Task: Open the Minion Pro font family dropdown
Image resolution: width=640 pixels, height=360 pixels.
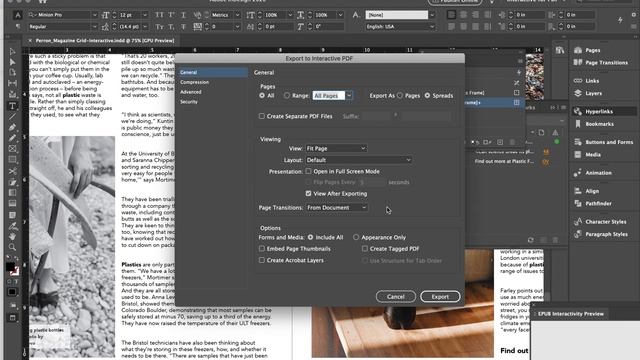Action: pos(95,15)
